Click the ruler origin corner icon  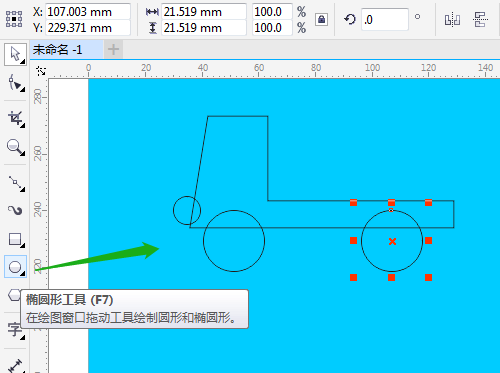pyautogui.click(x=41, y=71)
